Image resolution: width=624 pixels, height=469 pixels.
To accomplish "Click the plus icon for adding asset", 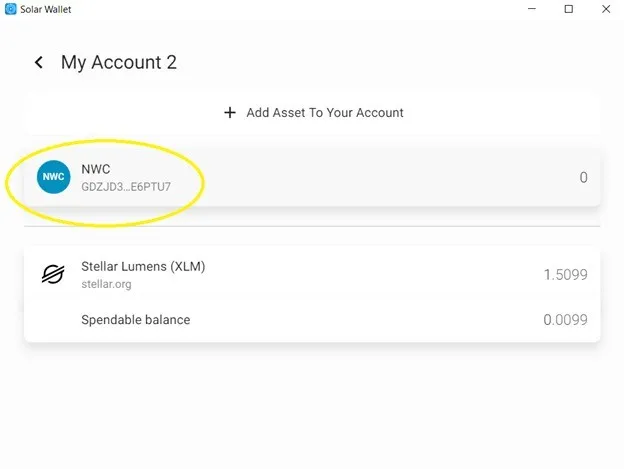I will pyautogui.click(x=230, y=113).
